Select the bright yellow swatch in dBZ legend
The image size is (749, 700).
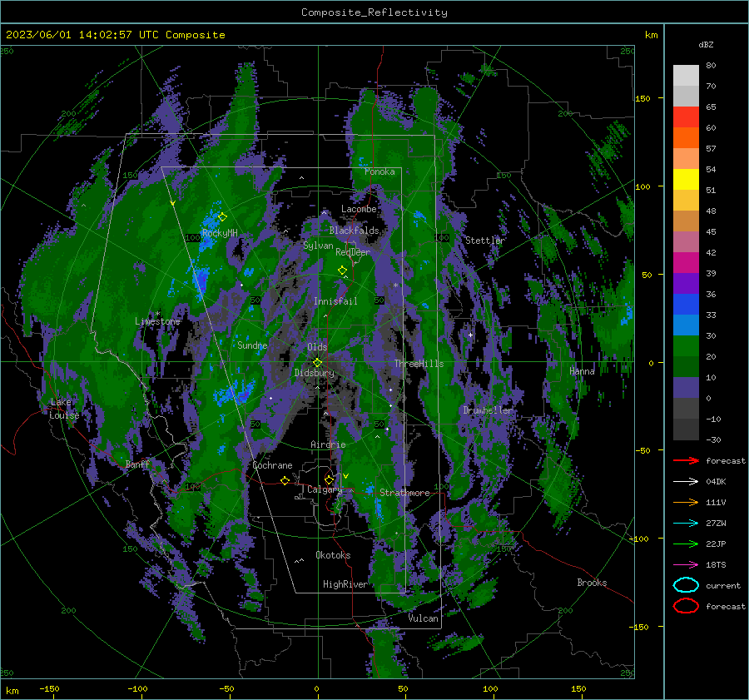click(x=686, y=179)
